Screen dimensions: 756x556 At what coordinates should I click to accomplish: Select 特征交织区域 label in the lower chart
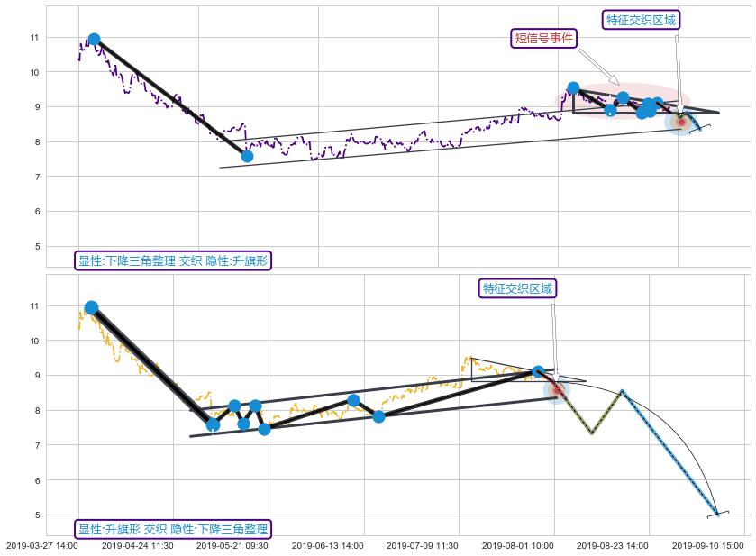[x=517, y=288]
